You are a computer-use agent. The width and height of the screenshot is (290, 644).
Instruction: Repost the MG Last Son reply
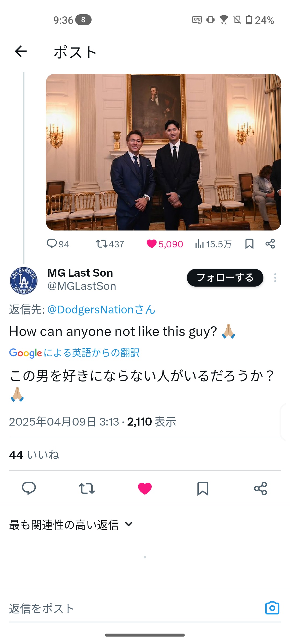click(x=87, y=488)
